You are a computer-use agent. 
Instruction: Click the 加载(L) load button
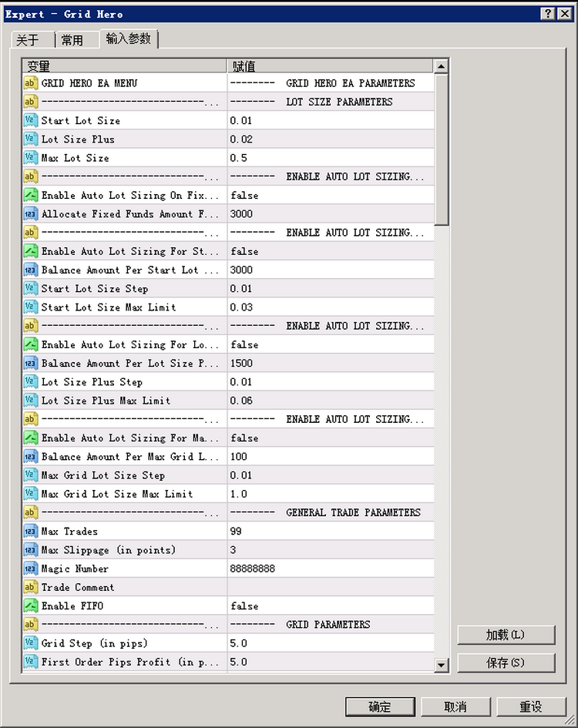(506, 635)
